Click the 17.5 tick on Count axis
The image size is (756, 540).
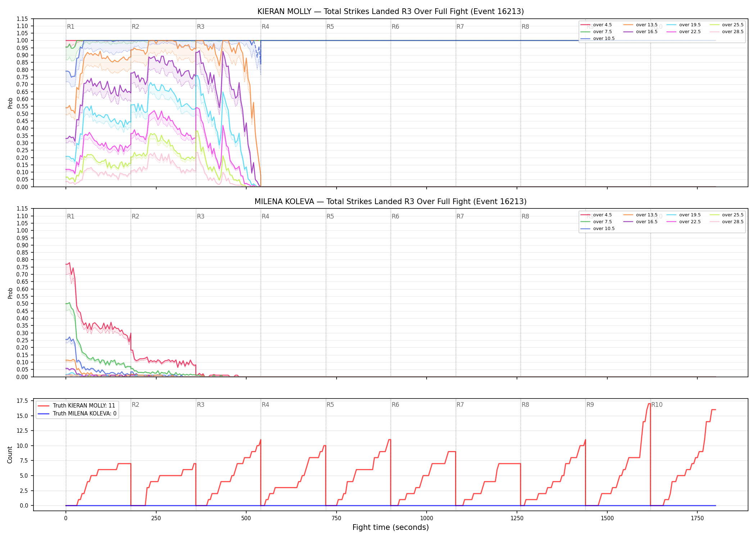click(23, 401)
